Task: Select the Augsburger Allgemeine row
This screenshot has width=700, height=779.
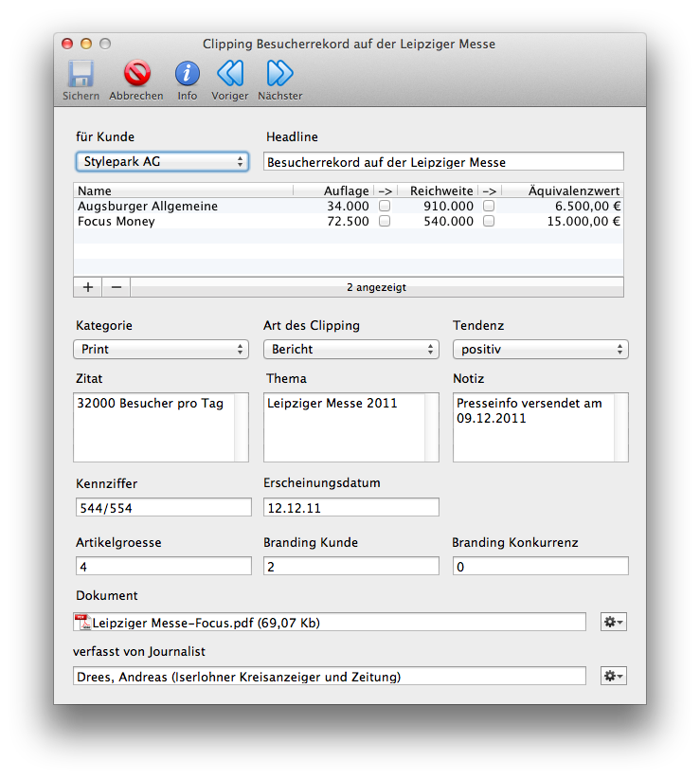Action: click(x=349, y=206)
